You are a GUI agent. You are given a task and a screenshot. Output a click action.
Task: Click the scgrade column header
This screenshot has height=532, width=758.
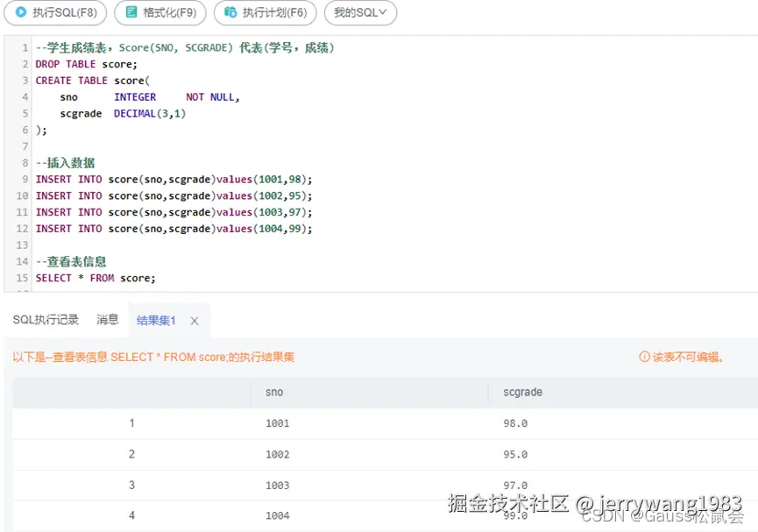(x=522, y=393)
